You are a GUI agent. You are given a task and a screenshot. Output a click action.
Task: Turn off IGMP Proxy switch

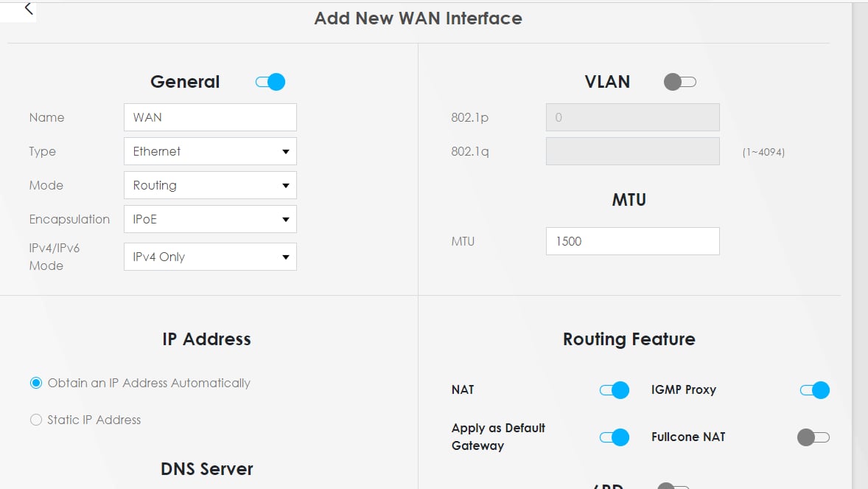click(814, 390)
